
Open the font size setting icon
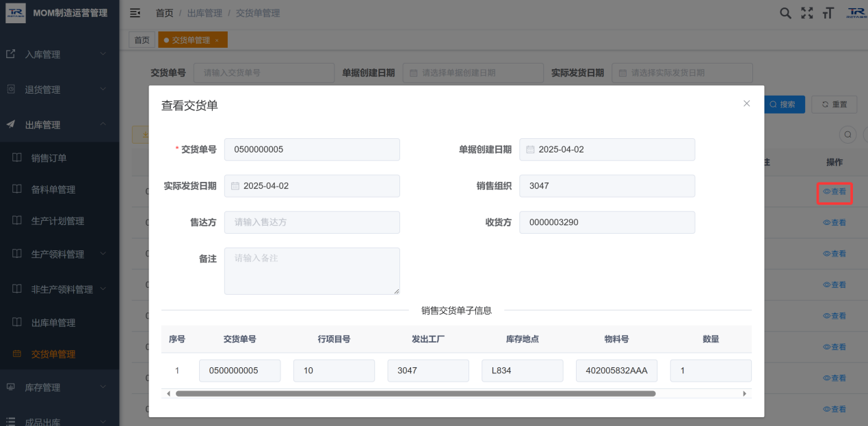point(828,13)
